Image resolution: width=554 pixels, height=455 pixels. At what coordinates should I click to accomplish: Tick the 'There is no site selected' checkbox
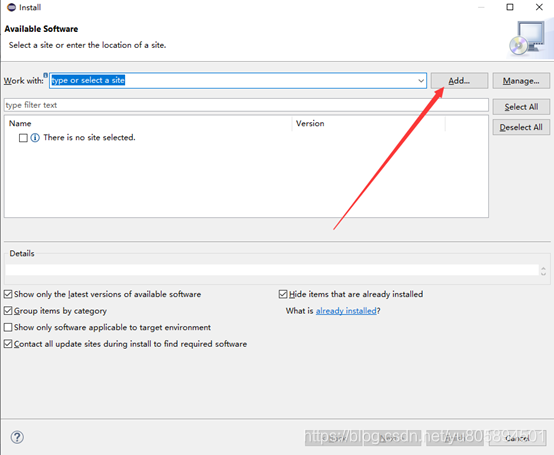click(x=23, y=138)
